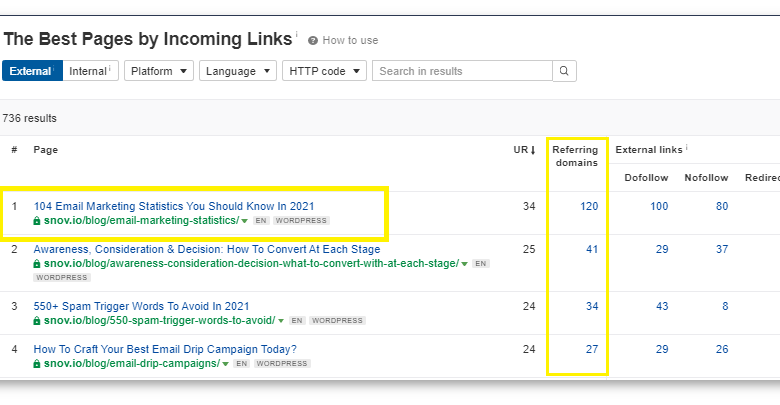780x405 pixels.
Task: Click in the Search in results field
Action: pos(462,71)
